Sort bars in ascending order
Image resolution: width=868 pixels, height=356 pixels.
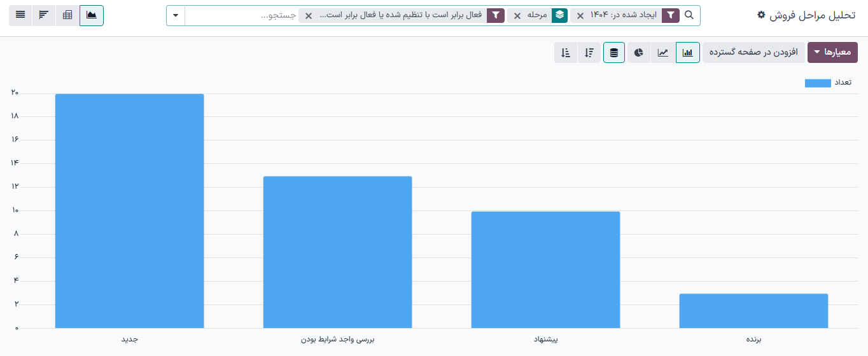click(566, 53)
